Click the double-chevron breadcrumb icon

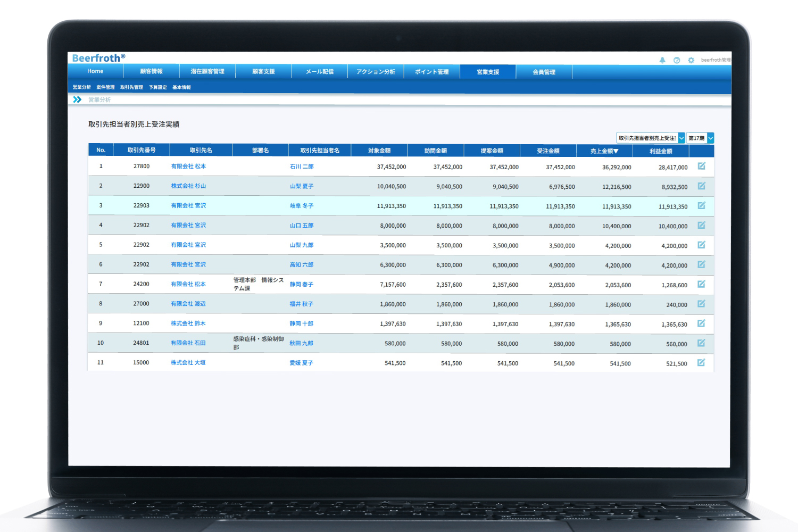77,99
